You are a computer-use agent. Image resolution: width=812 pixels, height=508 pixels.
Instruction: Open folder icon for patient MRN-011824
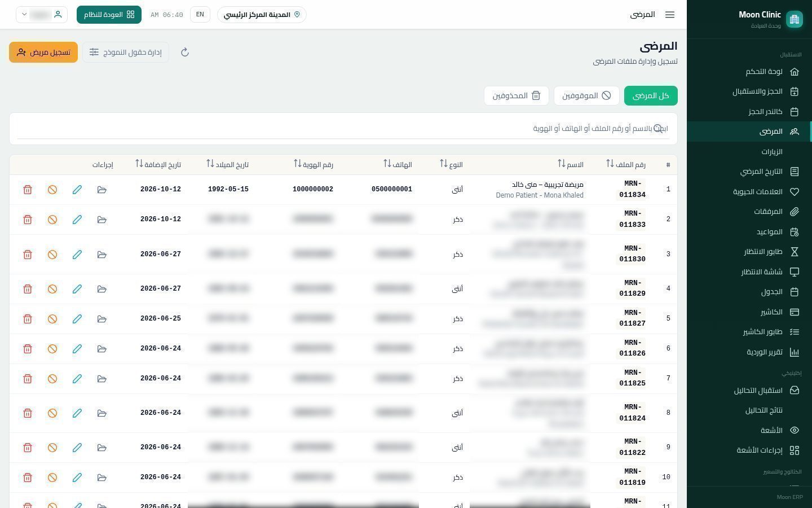coord(102,413)
